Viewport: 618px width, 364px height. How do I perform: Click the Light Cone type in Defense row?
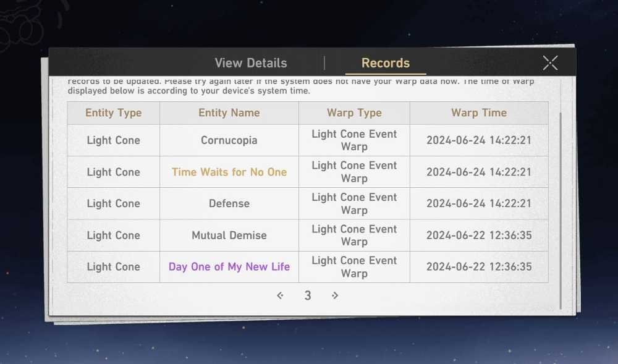point(114,204)
